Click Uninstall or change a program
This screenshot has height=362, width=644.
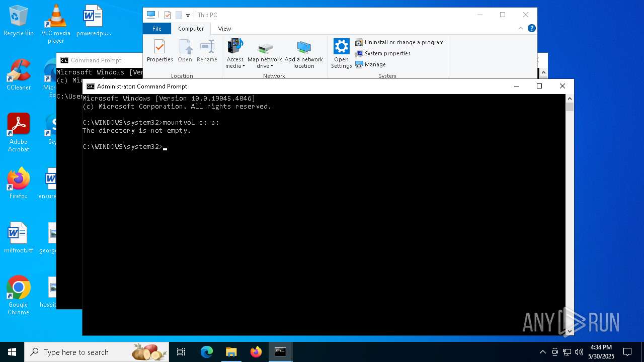[399, 42]
